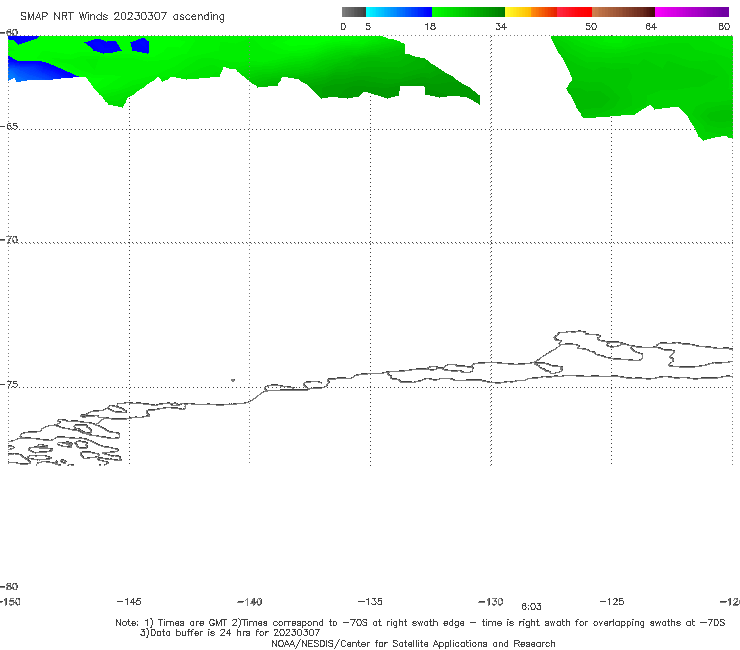Click the color scale label '18'
This screenshot has width=740, height=650.
[430, 26]
